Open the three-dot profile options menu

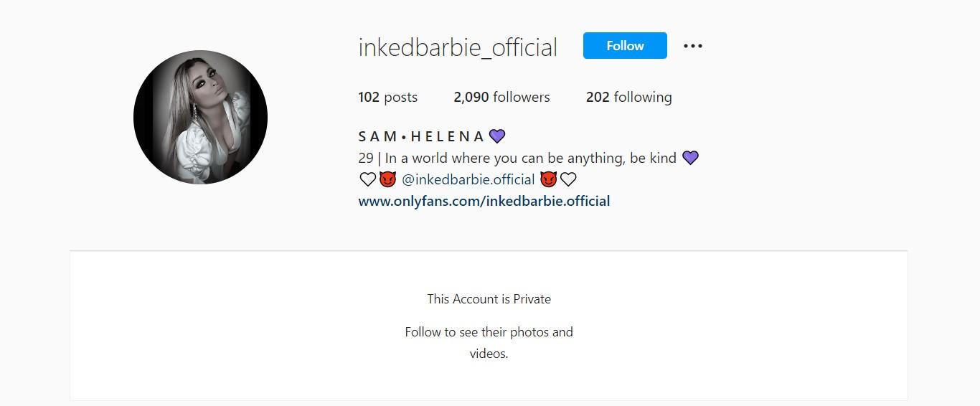(x=693, y=46)
